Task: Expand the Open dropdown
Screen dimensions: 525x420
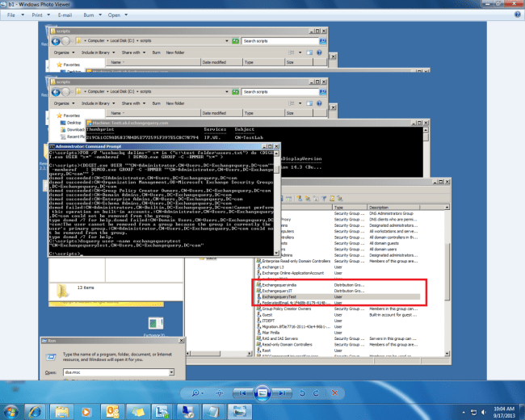Action: [x=118, y=15]
